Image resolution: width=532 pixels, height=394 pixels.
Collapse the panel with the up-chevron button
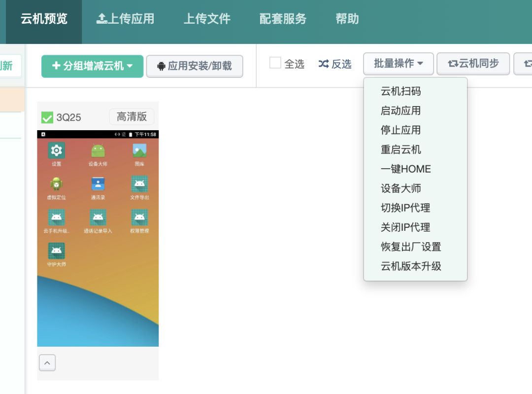click(x=47, y=363)
